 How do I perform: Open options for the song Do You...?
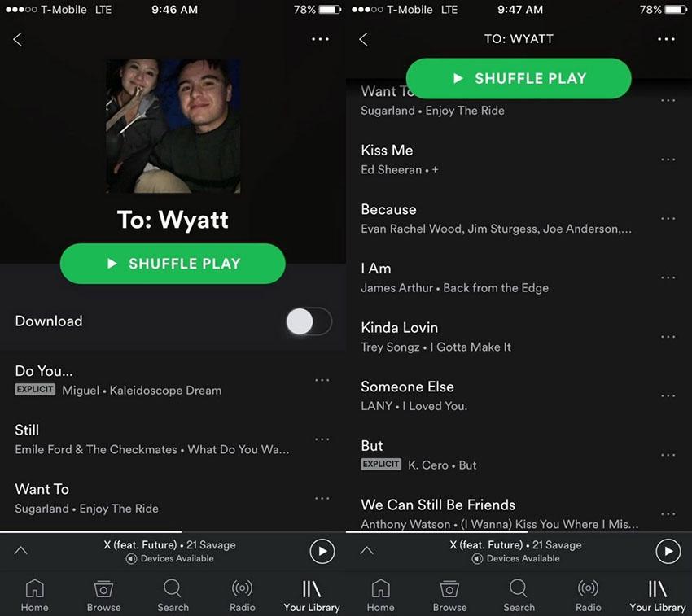click(322, 380)
